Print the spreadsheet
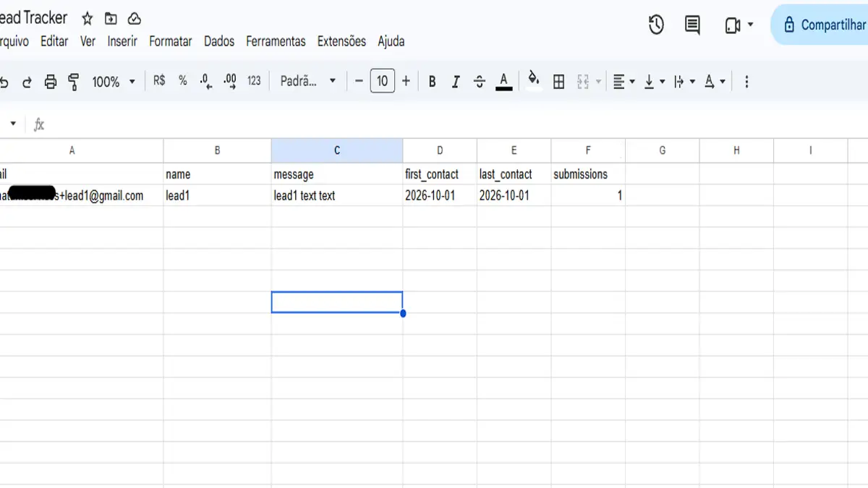Screen dimensions: 868x488 click(x=50, y=82)
